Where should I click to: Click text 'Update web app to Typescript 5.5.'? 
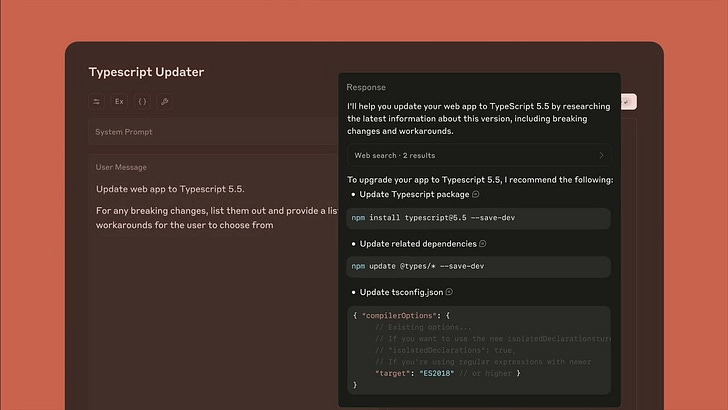(170, 189)
